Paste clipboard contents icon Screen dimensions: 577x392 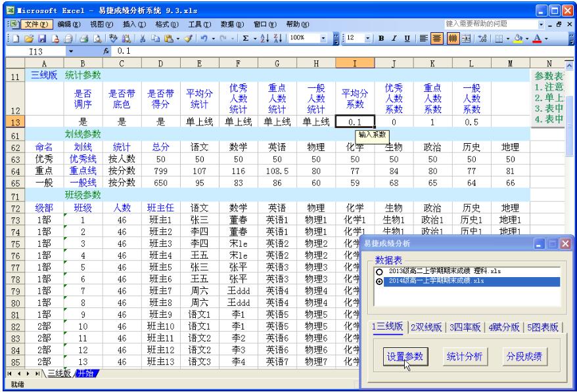click(x=169, y=38)
